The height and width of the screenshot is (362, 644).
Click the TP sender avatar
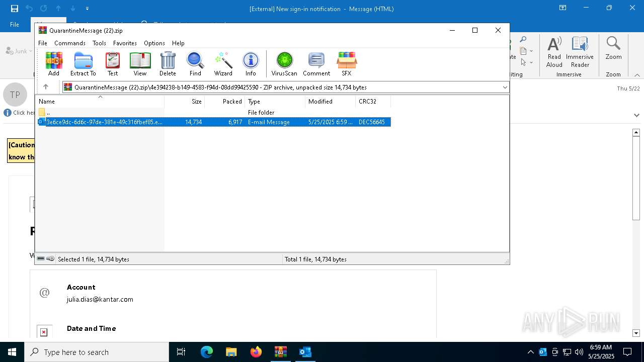coord(15,95)
